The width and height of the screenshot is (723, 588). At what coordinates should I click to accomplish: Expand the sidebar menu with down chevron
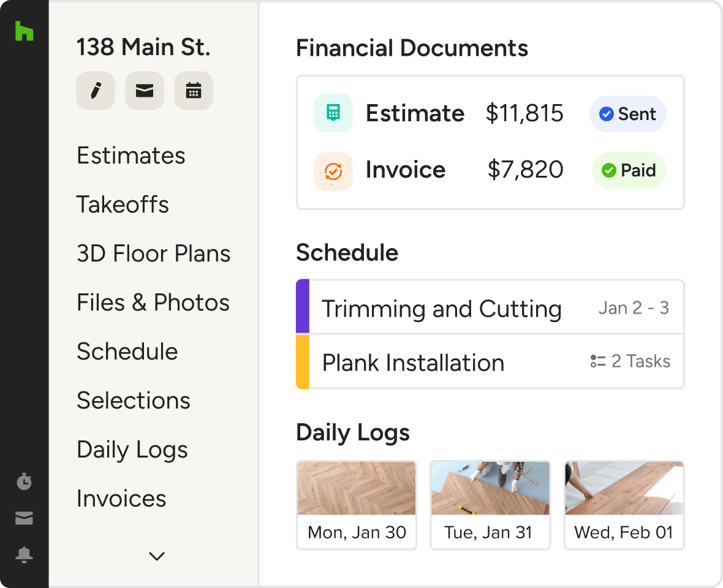click(x=157, y=556)
